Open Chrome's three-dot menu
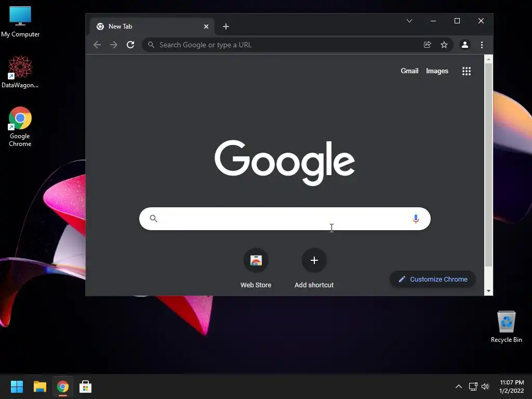The height and width of the screenshot is (399, 532). pyautogui.click(x=482, y=45)
